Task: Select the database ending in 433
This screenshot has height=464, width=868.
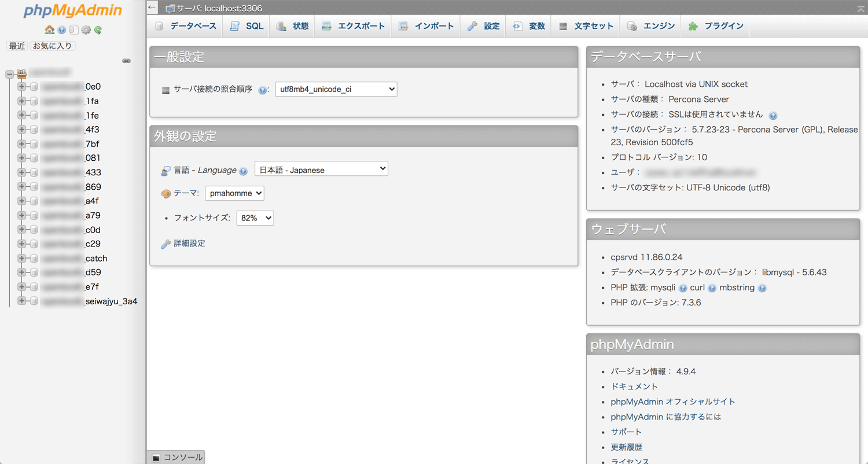Action: pos(71,172)
